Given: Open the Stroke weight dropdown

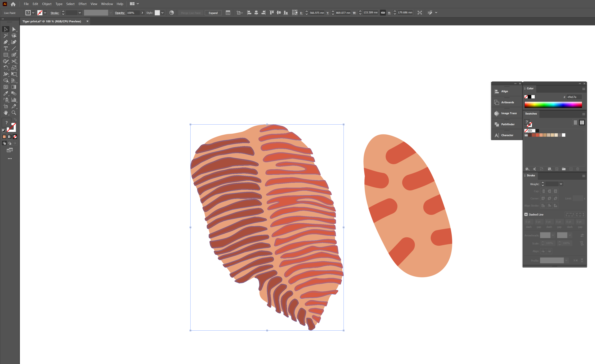Looking at the screenshot, I should [561, 184].
